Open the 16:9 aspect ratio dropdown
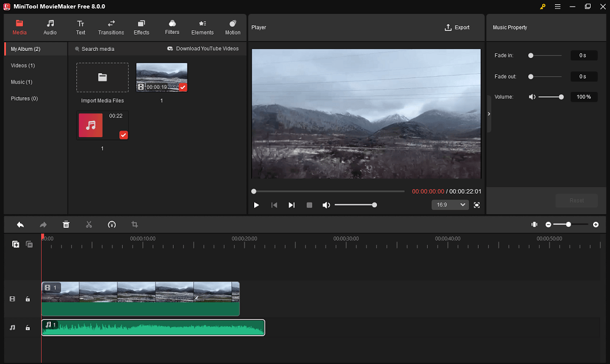 point(450,205)
